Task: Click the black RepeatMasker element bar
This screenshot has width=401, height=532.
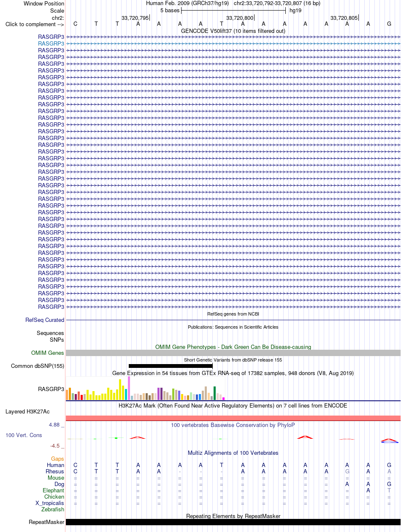Action: click(233, 522)
